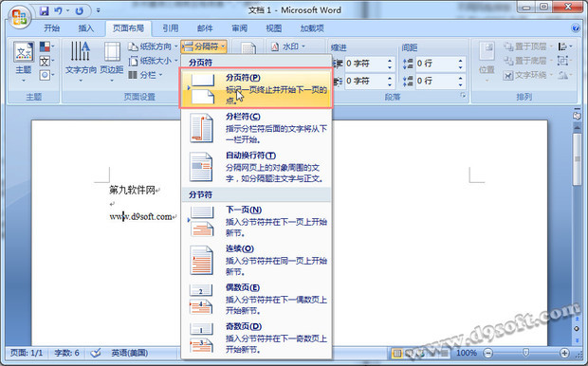This screenshot has width=588, height=366.
Task: Open 页边距 margins menu
Action: [112, 62]
